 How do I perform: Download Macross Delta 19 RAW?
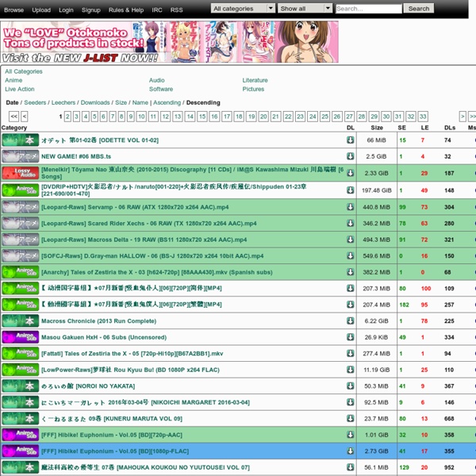pos(351,240)
